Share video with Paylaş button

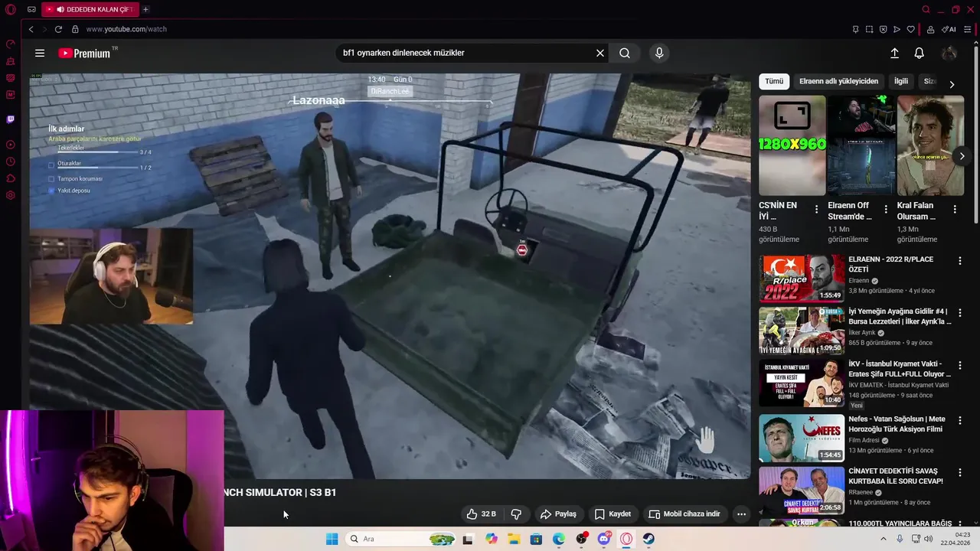(x=558, y=514)
